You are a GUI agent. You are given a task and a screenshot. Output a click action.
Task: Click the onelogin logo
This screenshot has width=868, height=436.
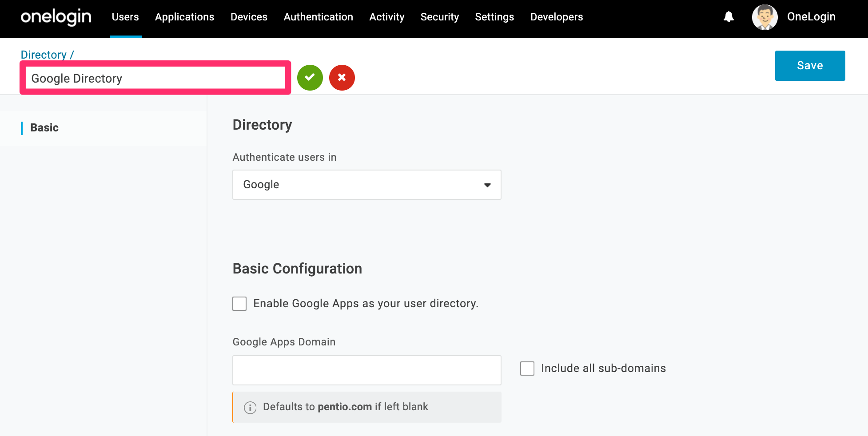56,17
